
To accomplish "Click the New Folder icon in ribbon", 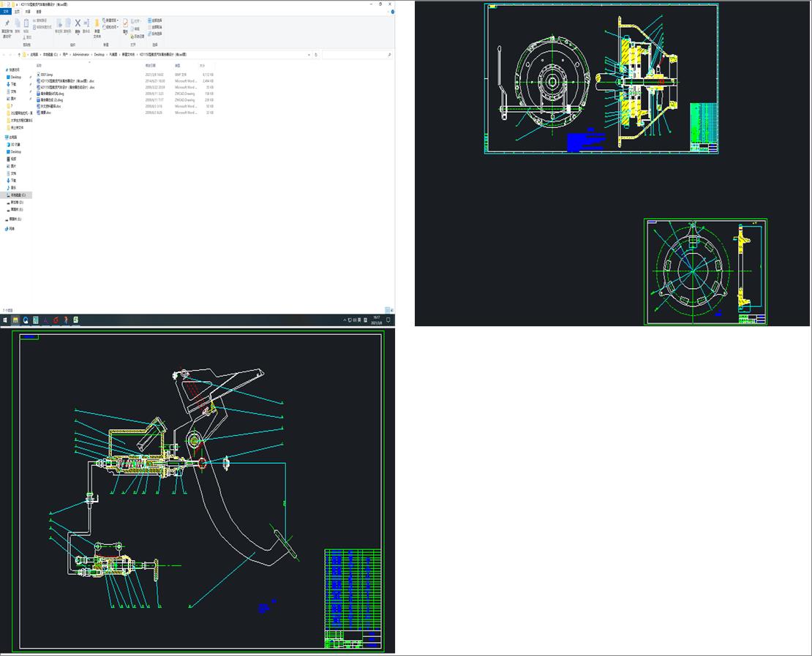I will [x=97, y=24].
